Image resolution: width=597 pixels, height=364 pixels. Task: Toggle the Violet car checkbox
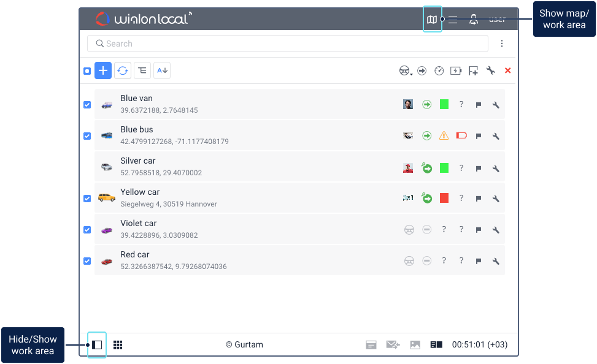[87, 230]
